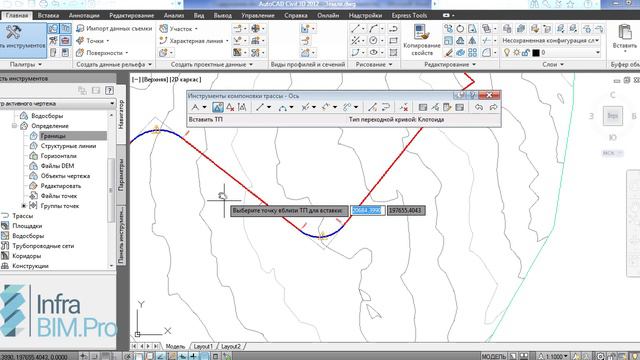The image size is (640, 360).
Task: Click the Convert line and arc tool
Action: (372, 107)
